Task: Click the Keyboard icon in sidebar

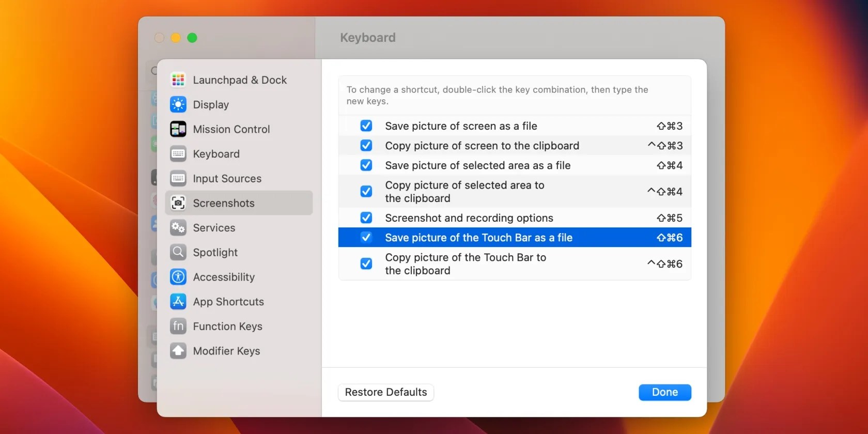Action: [178, 154]
